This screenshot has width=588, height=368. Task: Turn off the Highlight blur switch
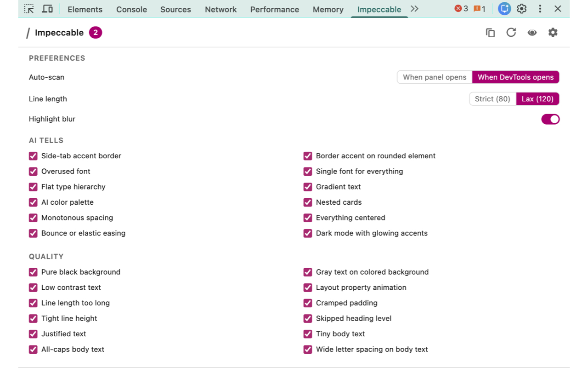550,119
